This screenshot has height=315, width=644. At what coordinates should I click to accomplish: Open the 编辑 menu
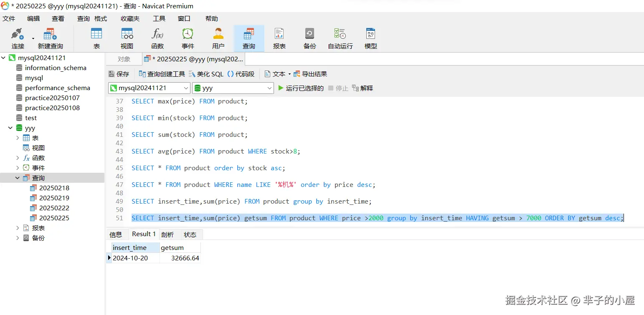(x=33, y=18)
